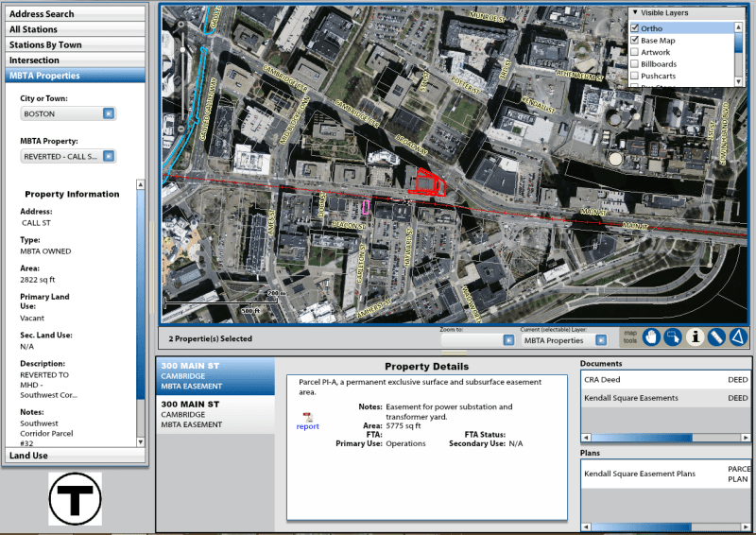Collapse the Visible Layers panel
756x535 pixels.
point(635,12)
